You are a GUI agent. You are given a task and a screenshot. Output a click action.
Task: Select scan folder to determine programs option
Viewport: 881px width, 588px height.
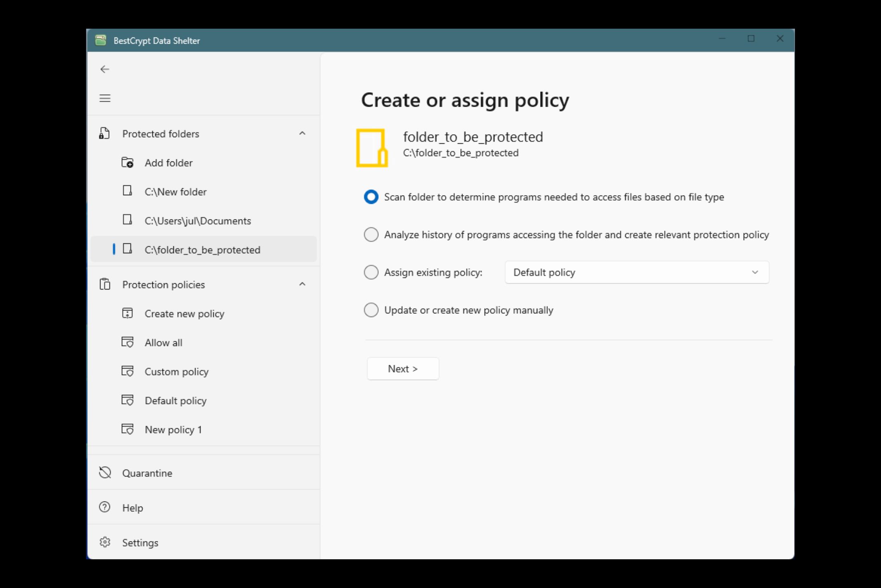tap(369, 196)
